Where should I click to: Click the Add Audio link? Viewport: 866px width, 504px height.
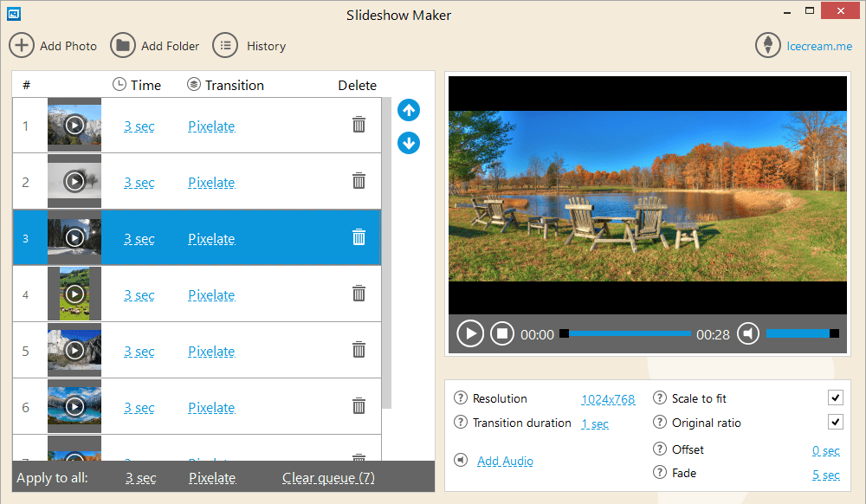coord(506,461)
